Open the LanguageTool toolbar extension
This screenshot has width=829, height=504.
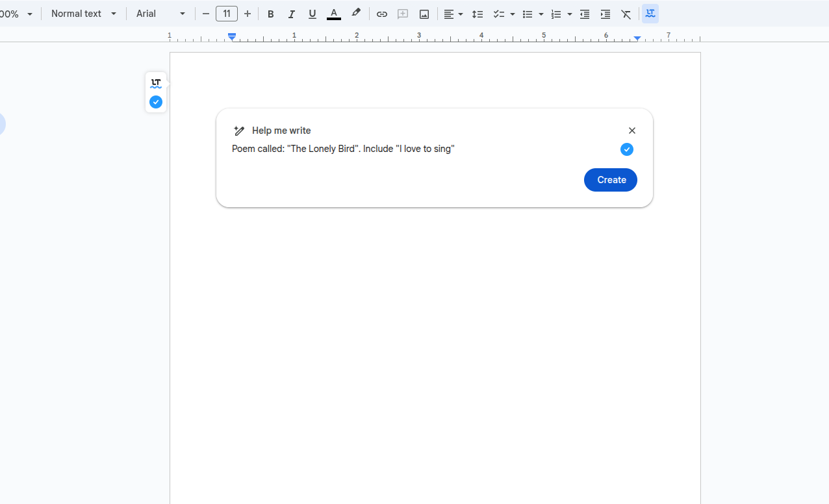tap(650, 14)
